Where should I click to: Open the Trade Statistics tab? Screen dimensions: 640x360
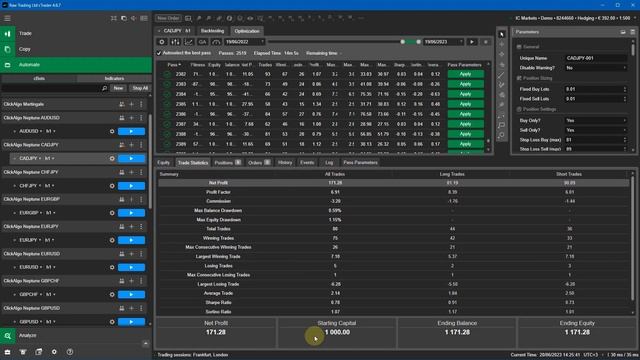point(193,162)
